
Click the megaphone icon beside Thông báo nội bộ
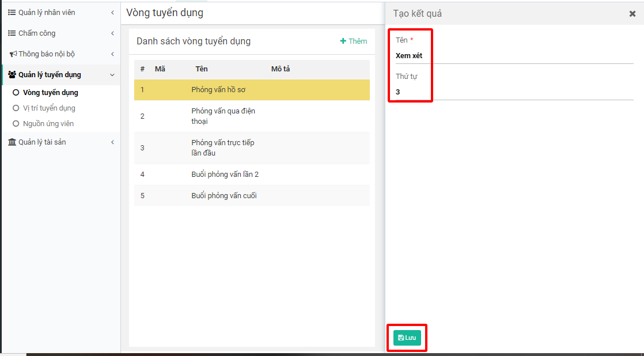click(x=13, y=54)
